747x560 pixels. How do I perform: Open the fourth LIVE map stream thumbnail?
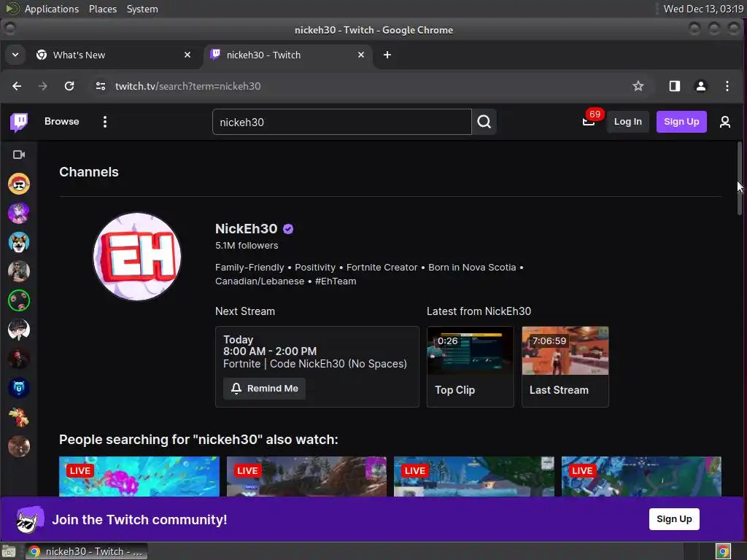point(641,476)
